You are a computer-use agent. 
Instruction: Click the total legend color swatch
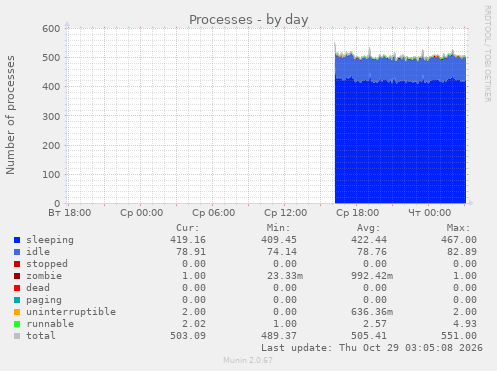coord(17,336)
